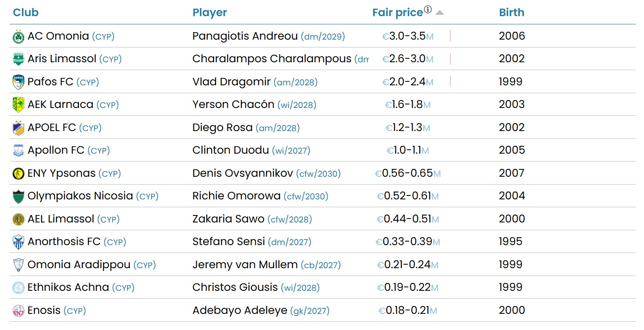Sort table by Player column header

click(210, 13)
